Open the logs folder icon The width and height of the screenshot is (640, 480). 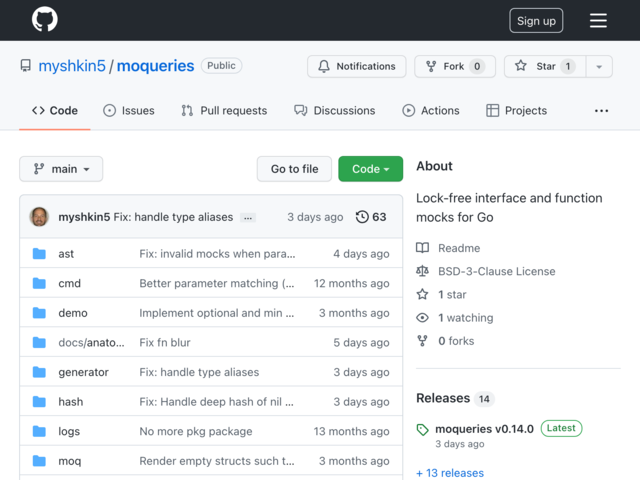pyautogui.click(x=39, y=431)
